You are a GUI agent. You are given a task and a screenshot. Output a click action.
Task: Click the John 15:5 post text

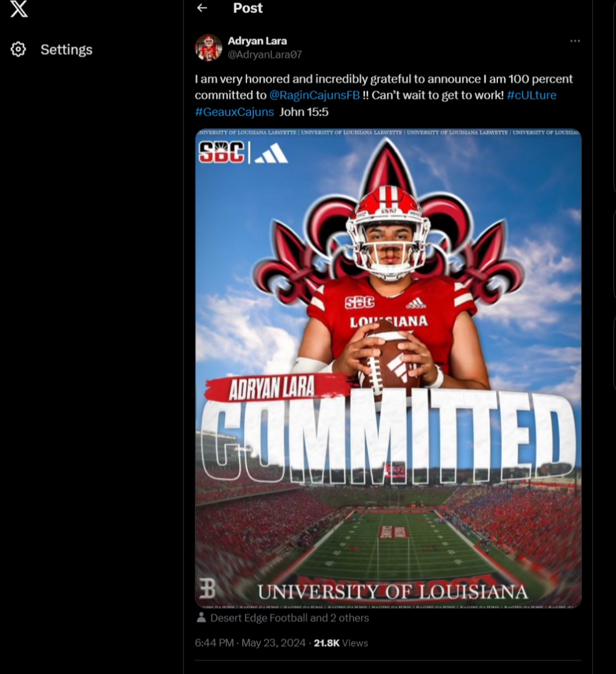pos(304,112)
